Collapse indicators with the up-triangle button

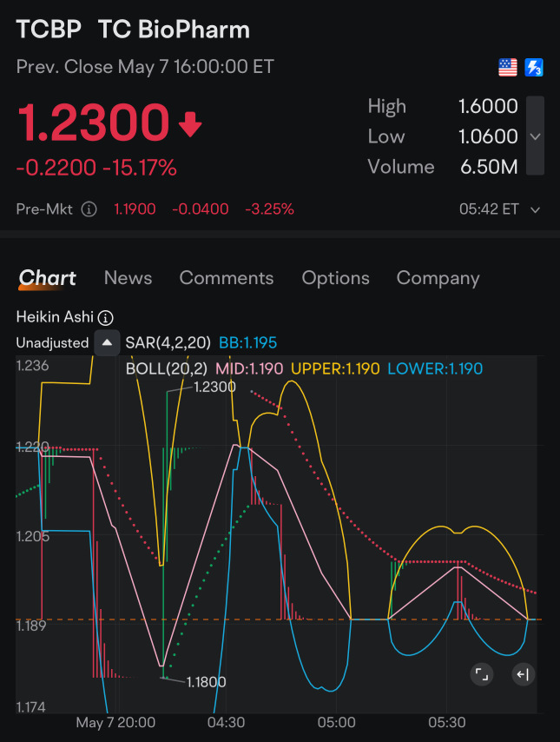click(106, 343)
